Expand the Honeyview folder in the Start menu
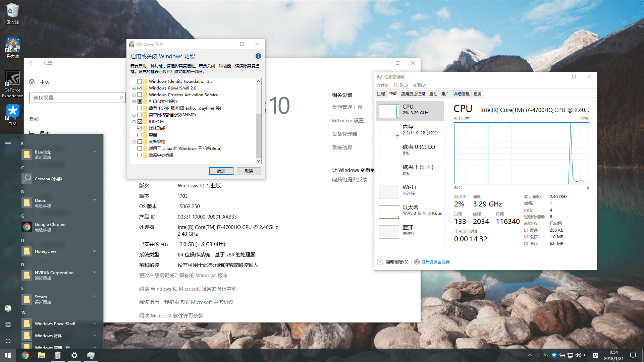 coord(95,251)
